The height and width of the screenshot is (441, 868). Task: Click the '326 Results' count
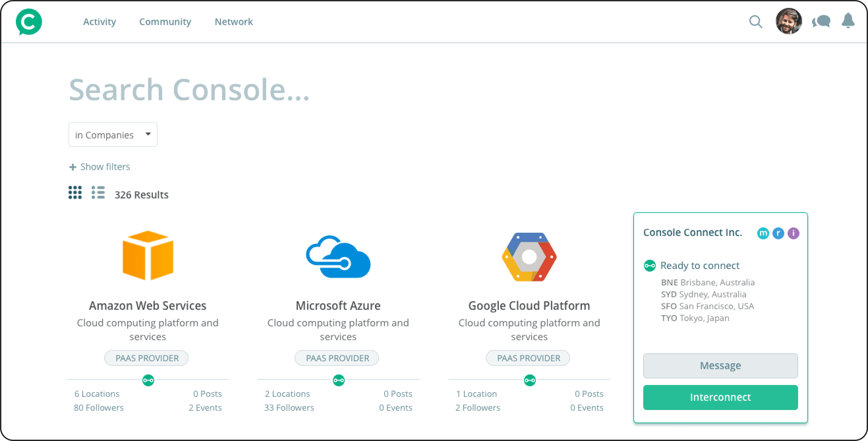[x=141, y=195]
